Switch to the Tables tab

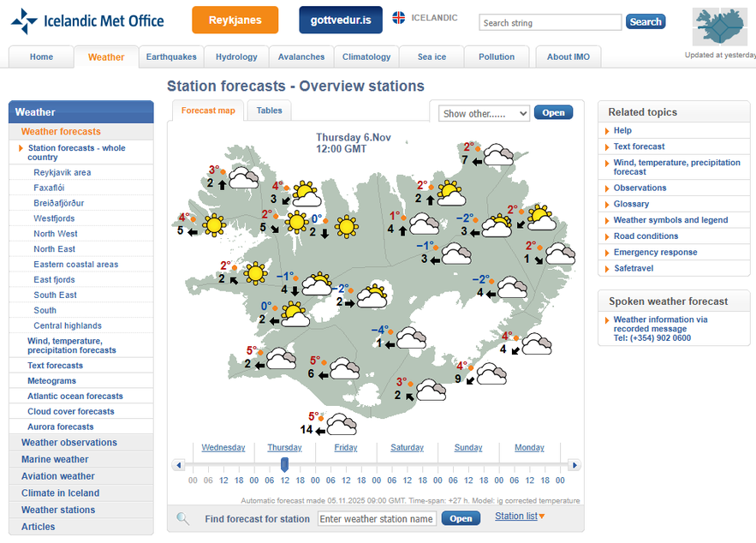click(x=269, y=110)
